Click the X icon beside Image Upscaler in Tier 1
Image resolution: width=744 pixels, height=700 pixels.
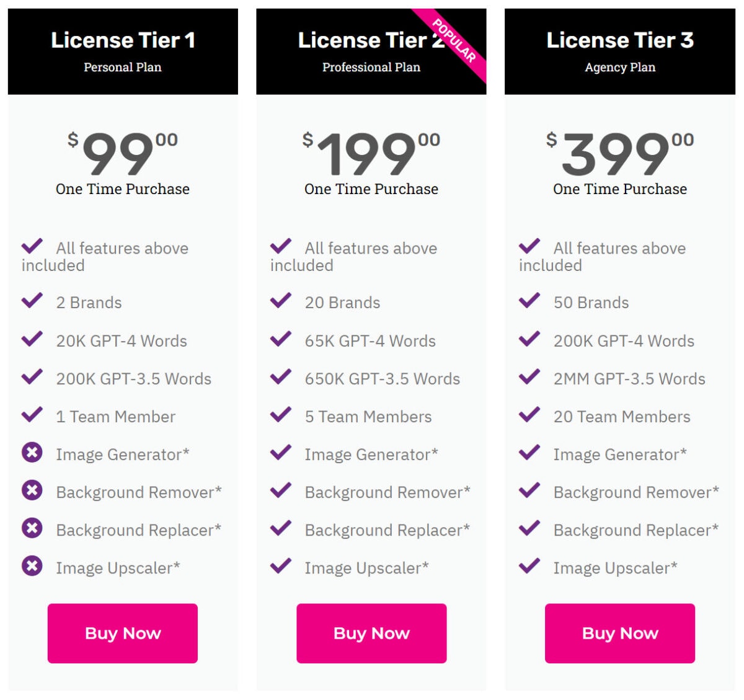tap(32, 567)
